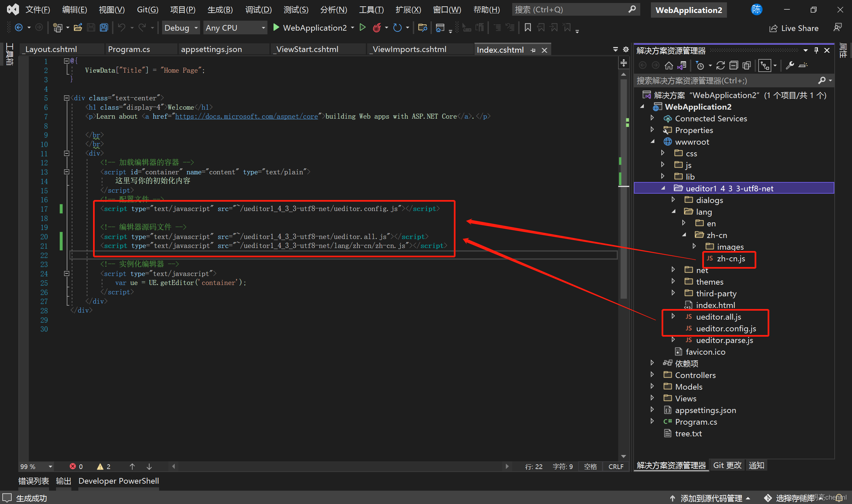Toggle bookmark icon in toolbar
The height and width of the screenshot is (504, 852).
point(528,28)
